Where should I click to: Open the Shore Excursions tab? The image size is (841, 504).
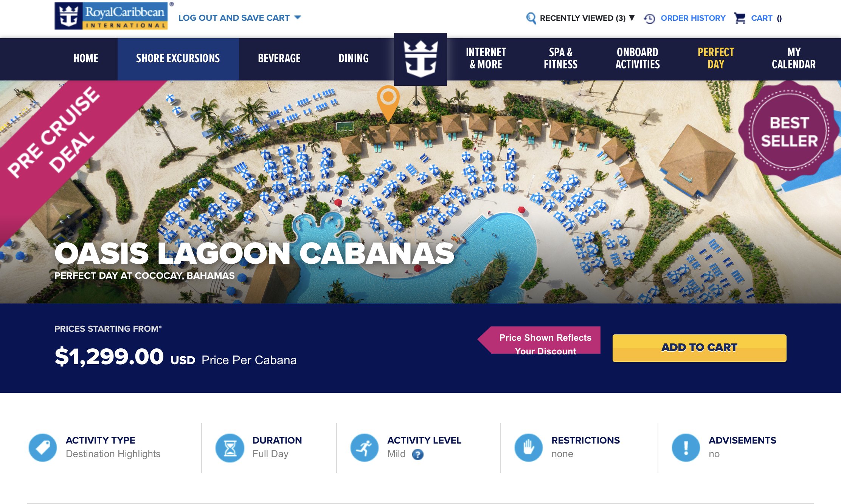click(x=178, y=59)
